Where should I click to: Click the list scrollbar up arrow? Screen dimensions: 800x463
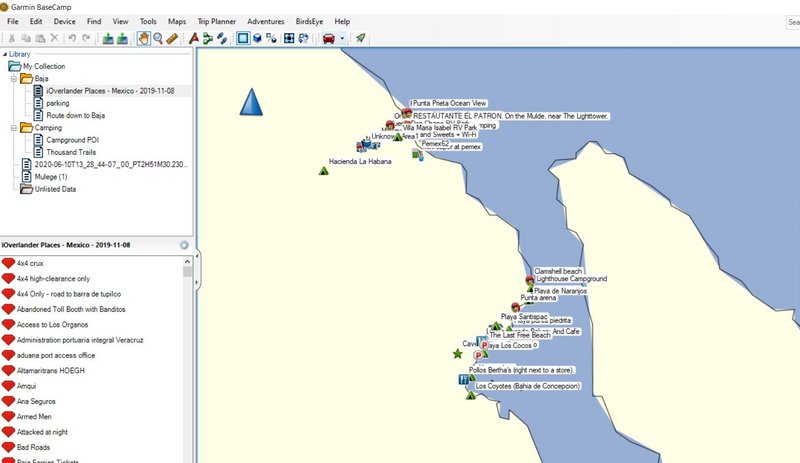[x=187, y=261]
